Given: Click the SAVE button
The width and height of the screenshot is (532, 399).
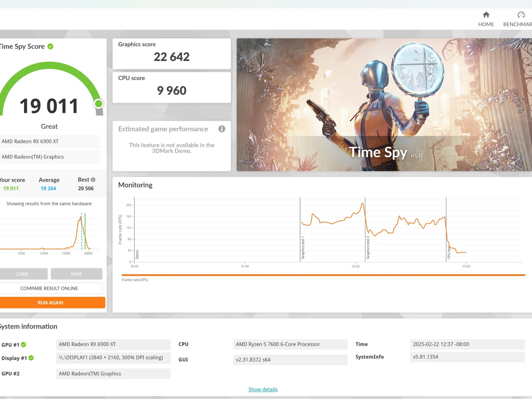Looking at the screenshot, I should coord(76,274).
